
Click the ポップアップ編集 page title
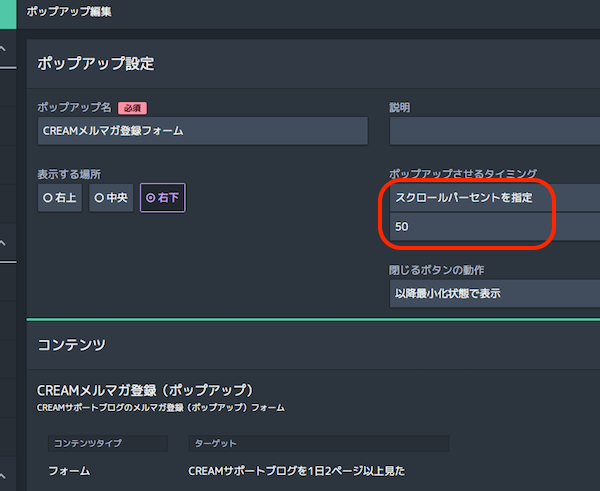69,11
